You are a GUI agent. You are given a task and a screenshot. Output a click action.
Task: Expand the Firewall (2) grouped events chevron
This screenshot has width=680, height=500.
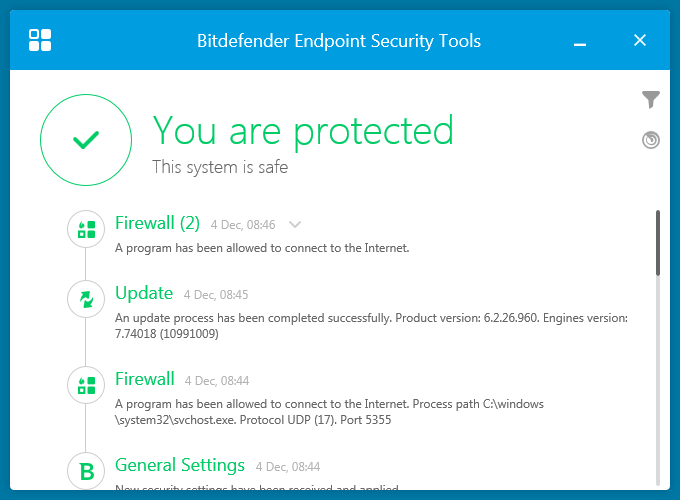coord(295,225)
